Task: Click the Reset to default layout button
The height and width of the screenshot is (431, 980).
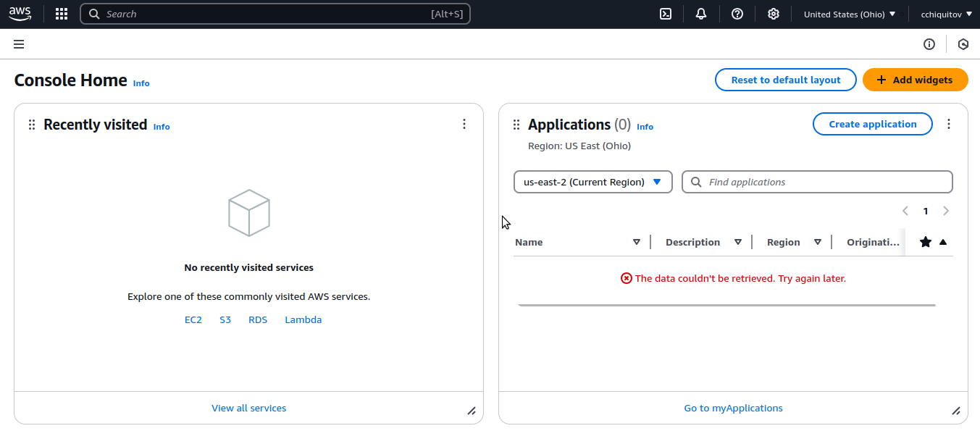Action: [786, 80]
